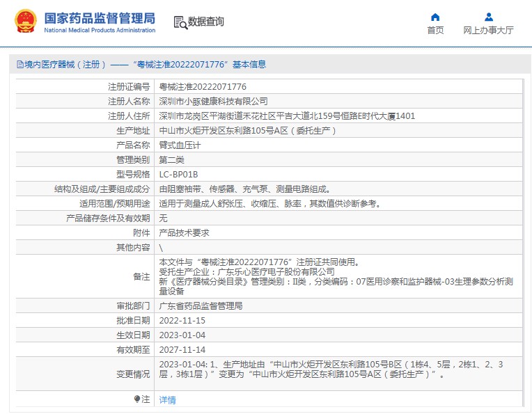This screenshot has width=532, height=414.
Task: Click the 境内医疗器械（注册）基本信息 heading
Action: coord(145,65)
